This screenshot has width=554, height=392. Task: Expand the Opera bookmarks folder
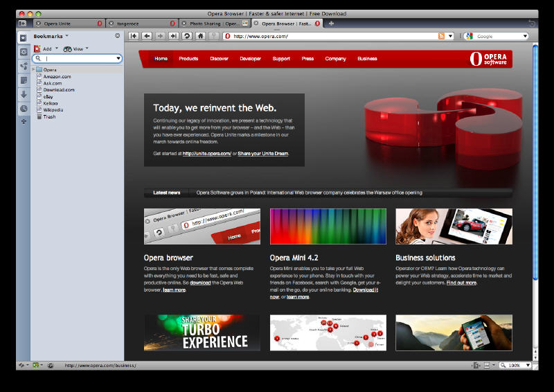pos(33,69)
